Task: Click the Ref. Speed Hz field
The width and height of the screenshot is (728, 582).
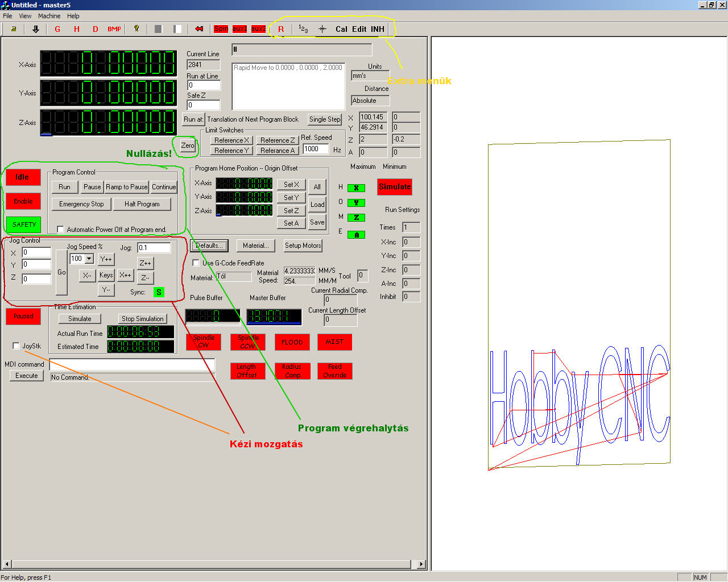Action: (x=316, y=149)
